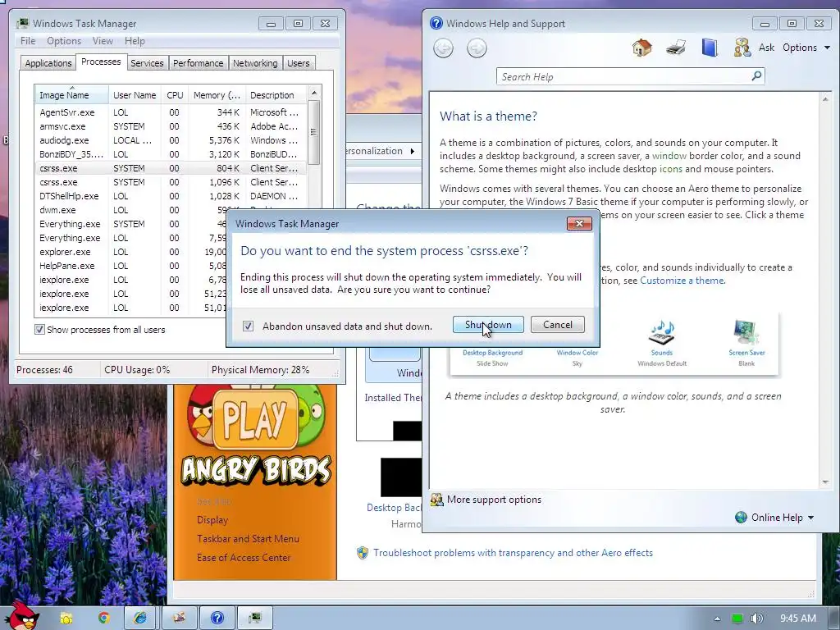Click the Online Help globe icon
Image resolution: width=840 pixels, height=630 pixels.
point(741,518)
